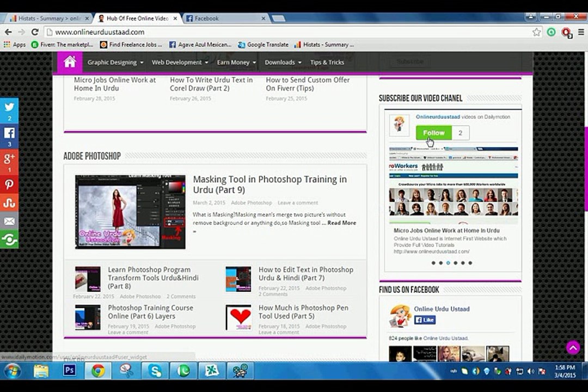Open Agave Azul Mexican bookmark

click(200, 45)
